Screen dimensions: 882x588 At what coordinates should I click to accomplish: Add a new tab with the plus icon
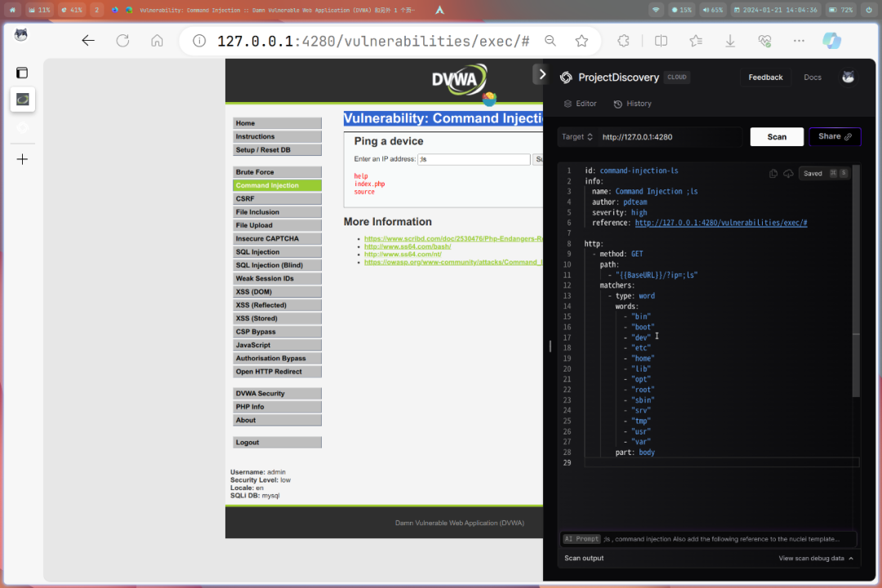[x=22, y=159]
